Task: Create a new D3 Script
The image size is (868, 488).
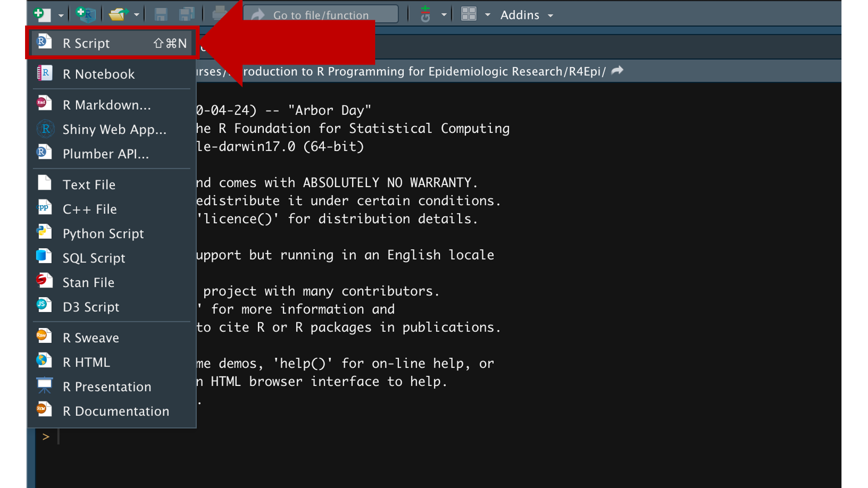Action: 112,307
